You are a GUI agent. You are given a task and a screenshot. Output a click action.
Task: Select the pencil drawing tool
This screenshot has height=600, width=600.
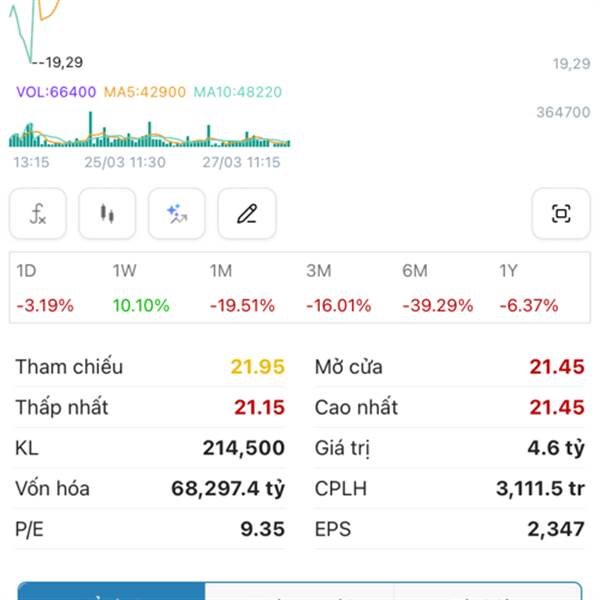click(247, 213)
